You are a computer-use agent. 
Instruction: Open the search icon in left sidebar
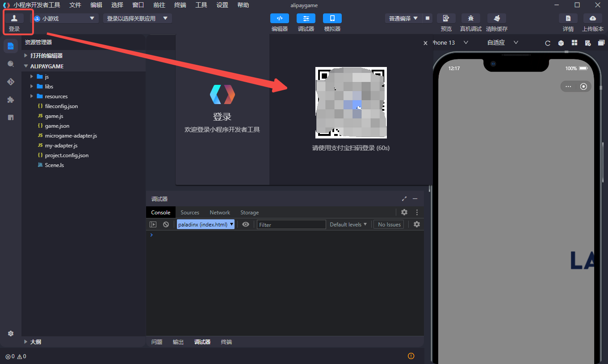point(11,64)
